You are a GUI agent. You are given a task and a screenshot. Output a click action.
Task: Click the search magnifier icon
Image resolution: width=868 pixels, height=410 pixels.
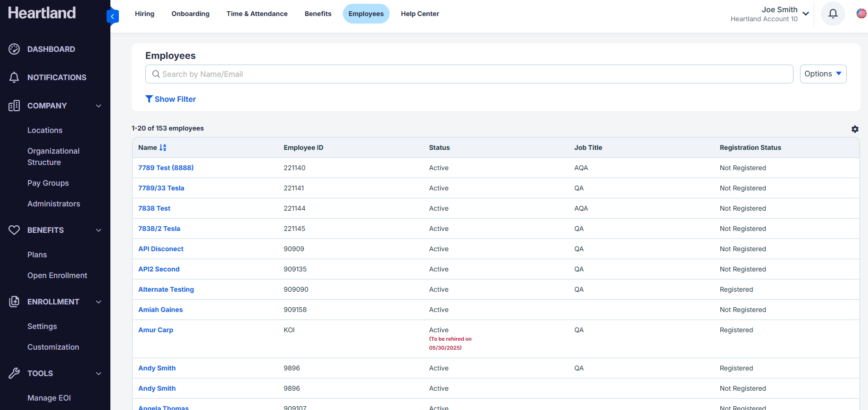tap(156, 74)
